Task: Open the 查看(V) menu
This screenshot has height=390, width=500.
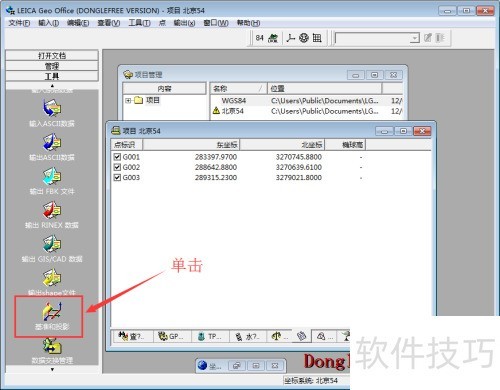Action: [x=109, y=23]
